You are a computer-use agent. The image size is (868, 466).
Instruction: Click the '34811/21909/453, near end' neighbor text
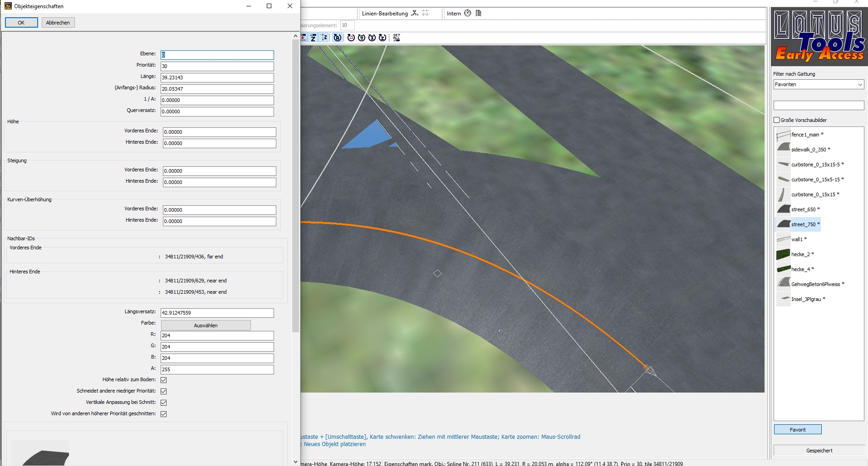point(196,292)
